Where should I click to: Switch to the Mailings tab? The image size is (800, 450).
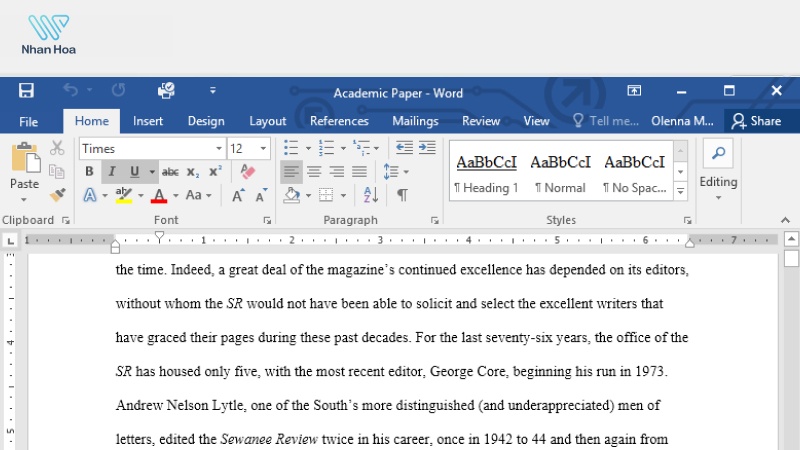415,121
